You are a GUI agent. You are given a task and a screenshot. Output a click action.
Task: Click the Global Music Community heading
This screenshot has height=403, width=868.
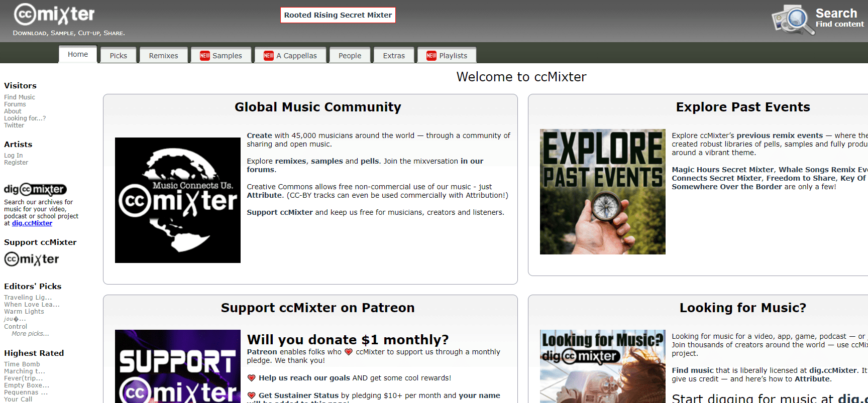pos(318,107)
